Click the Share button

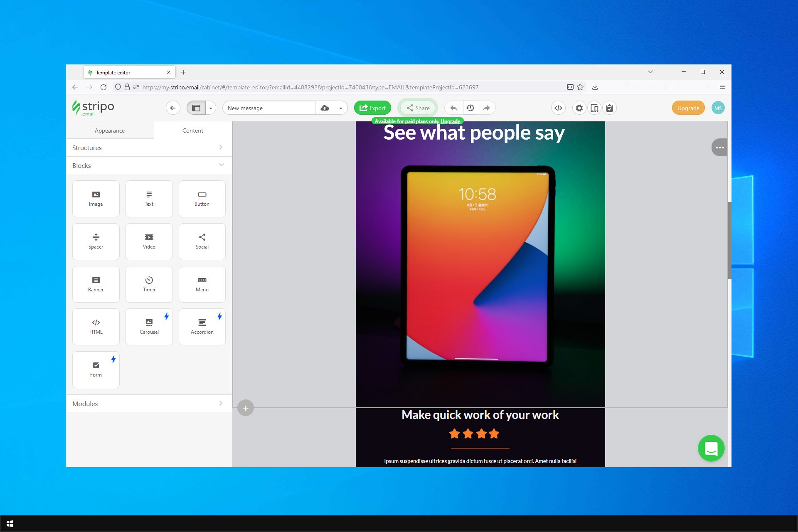pos(418,108)
